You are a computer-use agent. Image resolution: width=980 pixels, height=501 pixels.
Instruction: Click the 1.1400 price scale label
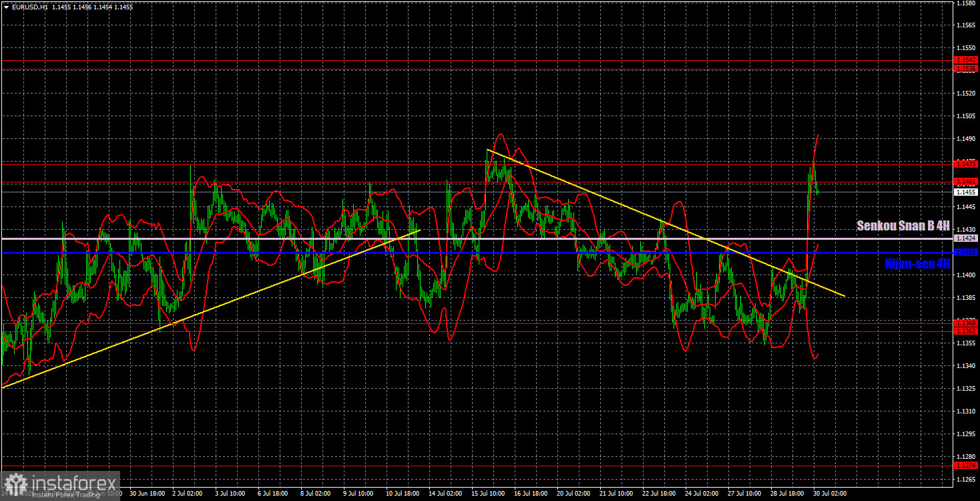(x=966, y=275)
